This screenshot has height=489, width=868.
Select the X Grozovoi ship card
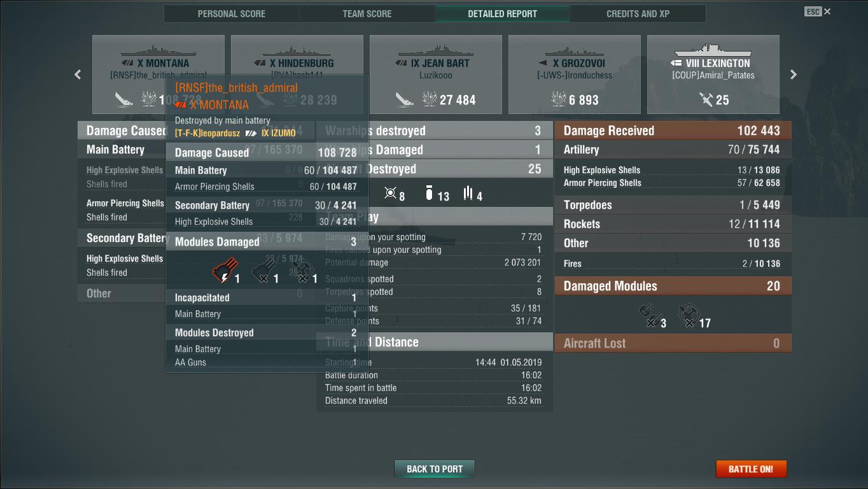tap(575, 74)
